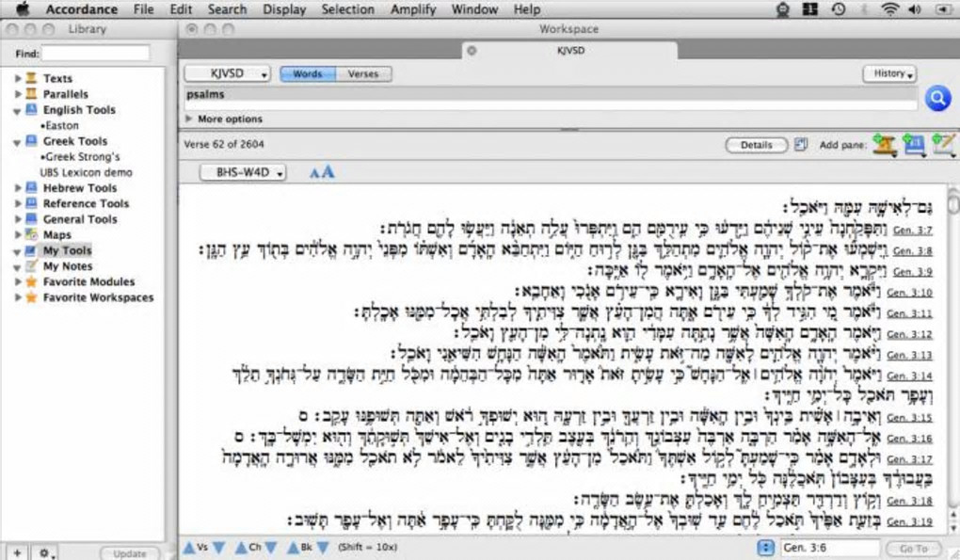The height and width of the screenshot is (560, 960).
Task: Open the Gen. 3:19 verse reference link
Action: click(909, 521)
